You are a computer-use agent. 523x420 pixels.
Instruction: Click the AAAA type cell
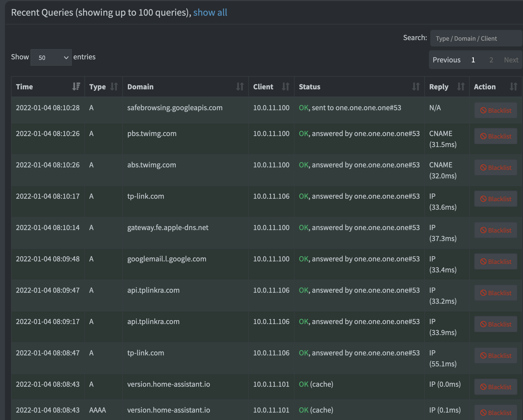98,410
